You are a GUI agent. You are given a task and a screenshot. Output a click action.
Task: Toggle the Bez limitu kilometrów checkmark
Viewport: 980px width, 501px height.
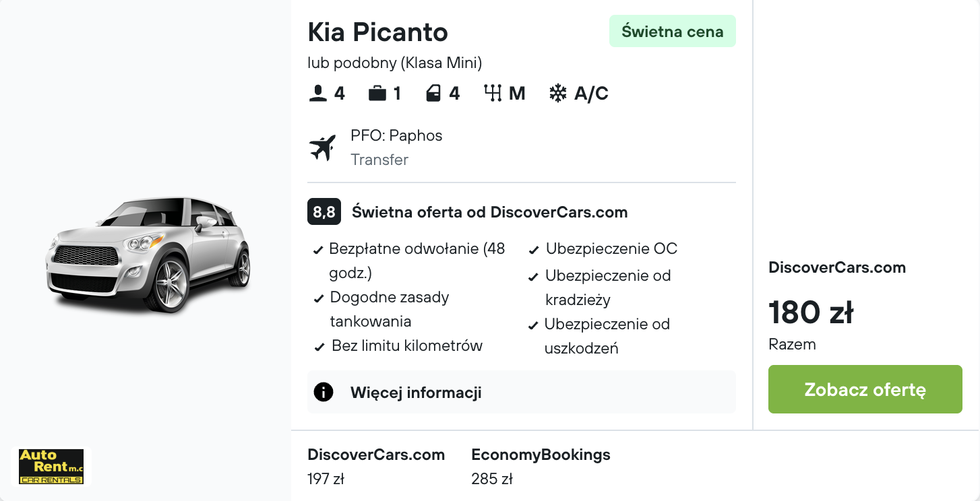click(x=318, y=347)
